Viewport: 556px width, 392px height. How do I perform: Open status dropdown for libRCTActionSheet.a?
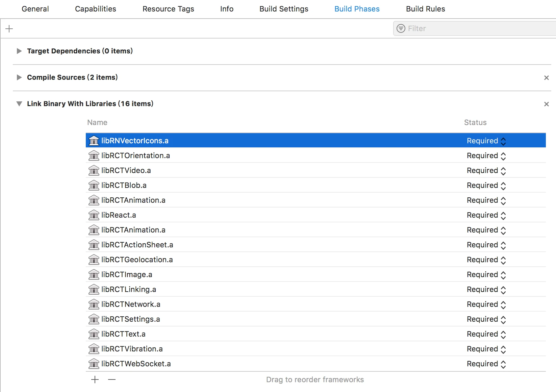tap(486, 245)
